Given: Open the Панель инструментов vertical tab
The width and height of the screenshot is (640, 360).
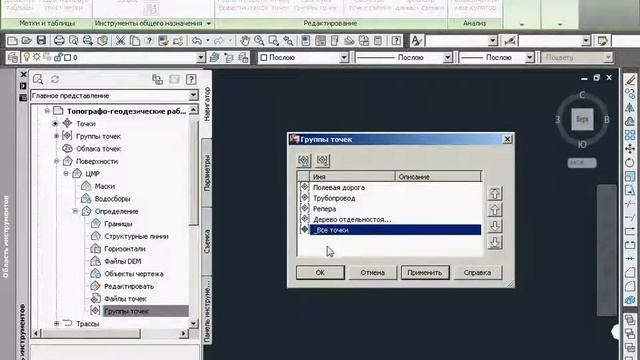Looking at the screenshot, I should pyautogui.click(x=207, y=310).
